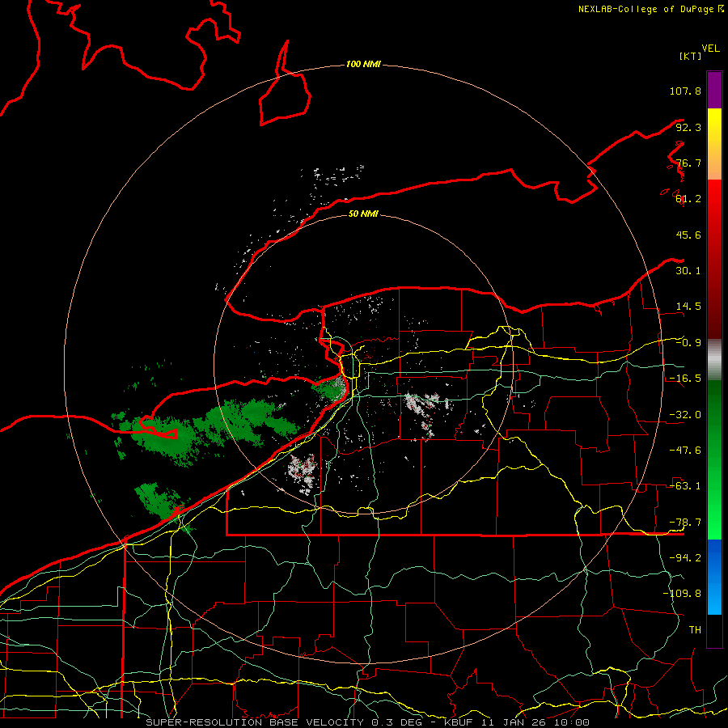Click the -0.9 velocity scale value
Viewport: 728px width, 728px height.
coord(688,343)
